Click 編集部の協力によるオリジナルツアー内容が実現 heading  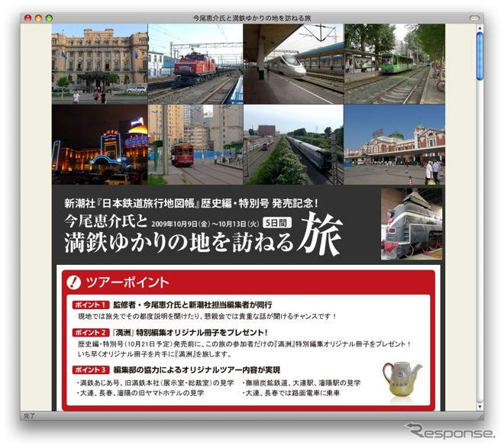point(197,369)
